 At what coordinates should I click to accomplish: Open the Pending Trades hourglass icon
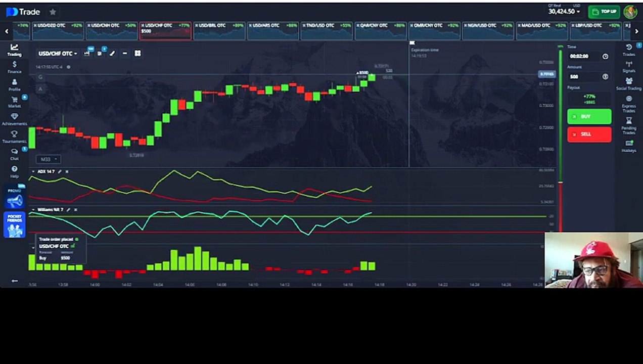pyautogui.click(x=629, y=125)
